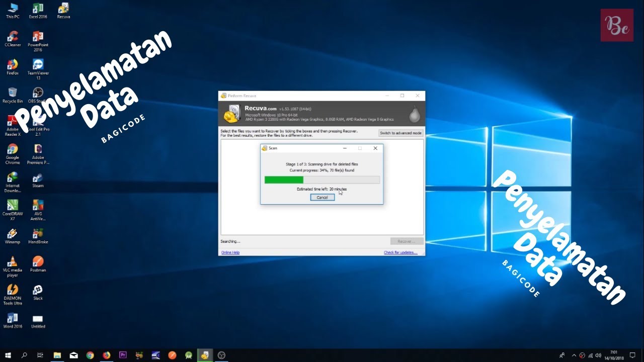Check for updates in Recuva
This screenshot has height=362, width=644.
click(x=400, y=252)
